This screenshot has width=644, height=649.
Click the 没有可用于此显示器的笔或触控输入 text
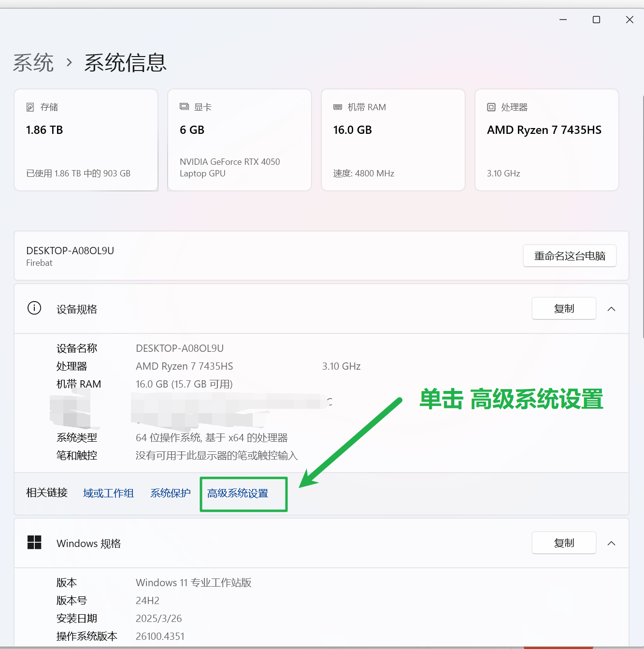pyautogui.click(x=216, y=455)
